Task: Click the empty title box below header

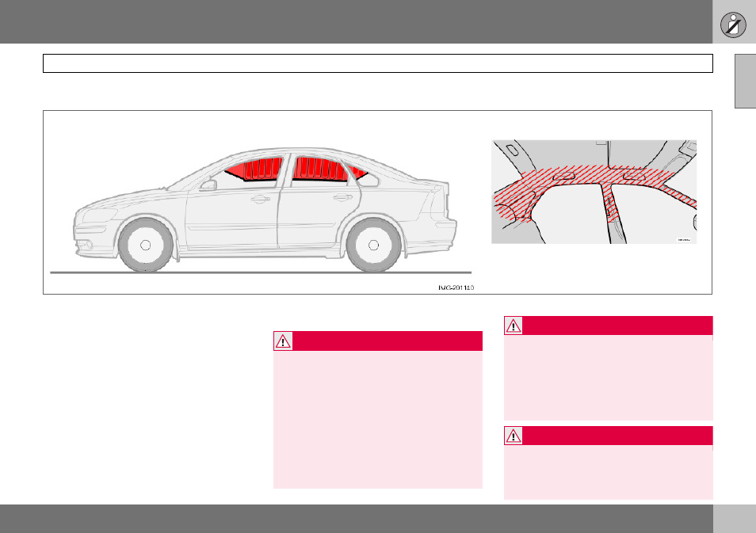Action: coord(377,63)
